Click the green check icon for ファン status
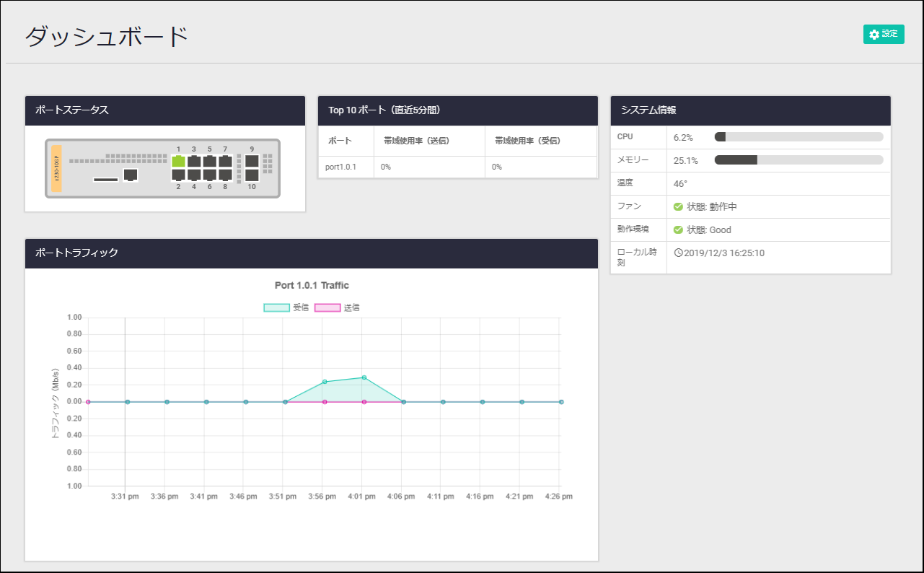The image size is (924, 573). click(x=678, y=207)
